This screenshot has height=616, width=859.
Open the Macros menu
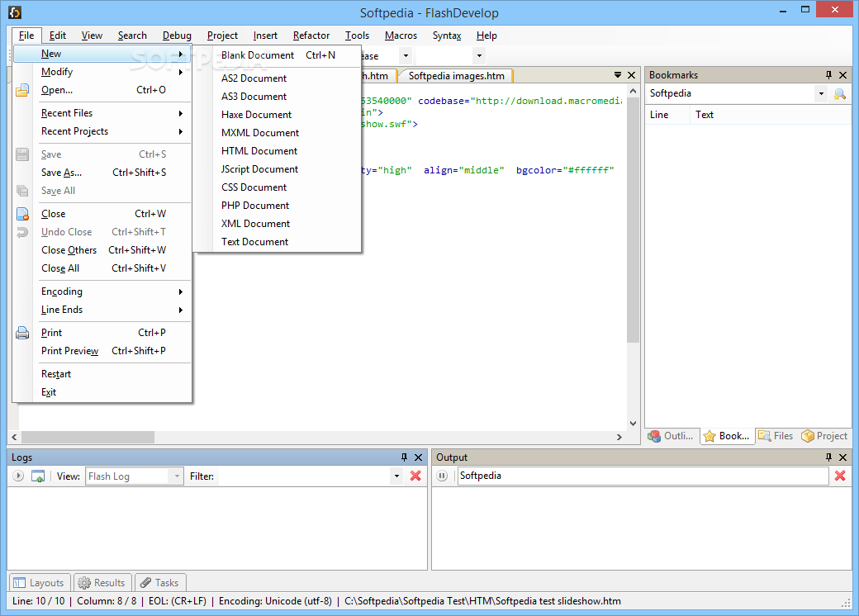[x=401, y=36]
